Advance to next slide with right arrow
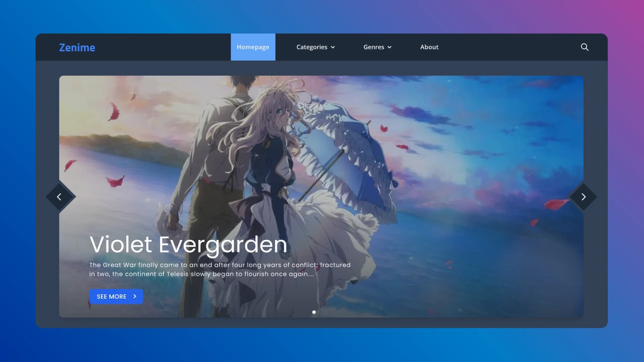Screen dimensions: 644x362 point(583,197)
